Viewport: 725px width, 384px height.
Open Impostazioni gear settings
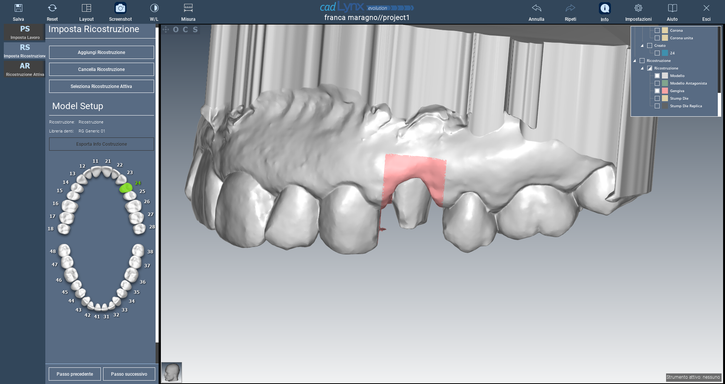(639, 8)
